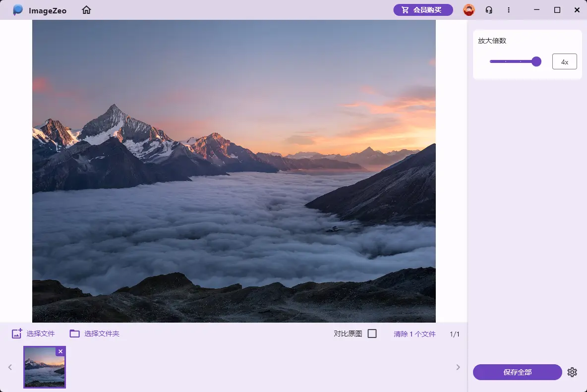
Task: Open the three-dot more options menu
Action: coord(509,10)
